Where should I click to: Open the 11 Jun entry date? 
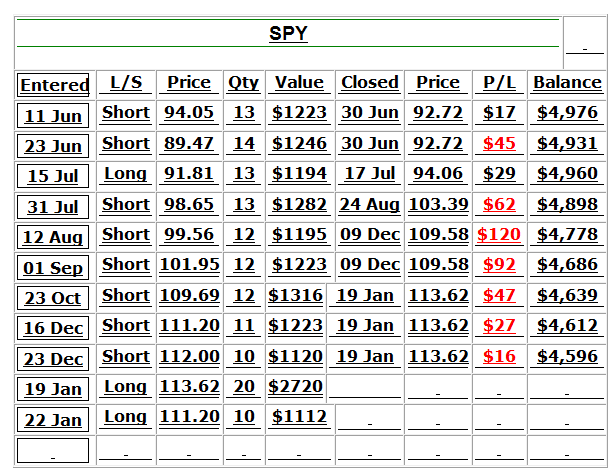[x=54, y=115]
